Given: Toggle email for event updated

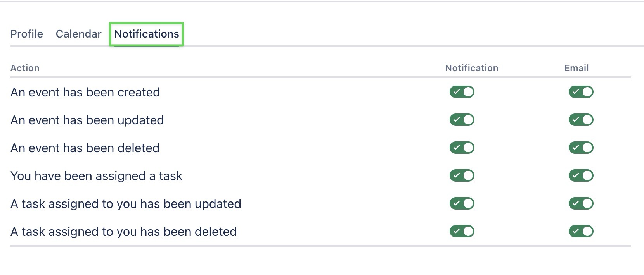Looking at the screenshot, I should (x=581, y=120).
